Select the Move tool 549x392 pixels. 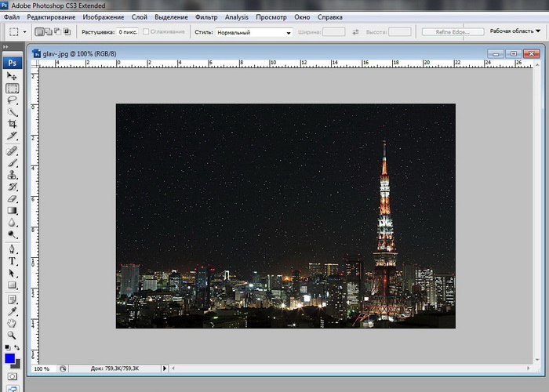pyautogui.click(x=12, y=76)
